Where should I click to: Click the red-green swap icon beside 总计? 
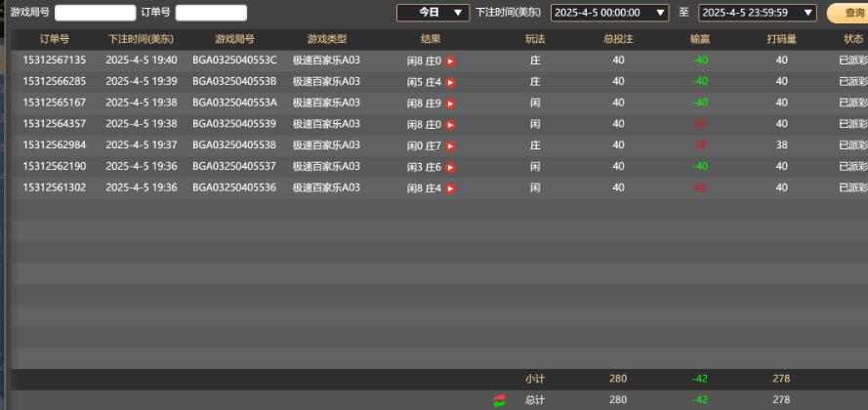pos(499,400)
